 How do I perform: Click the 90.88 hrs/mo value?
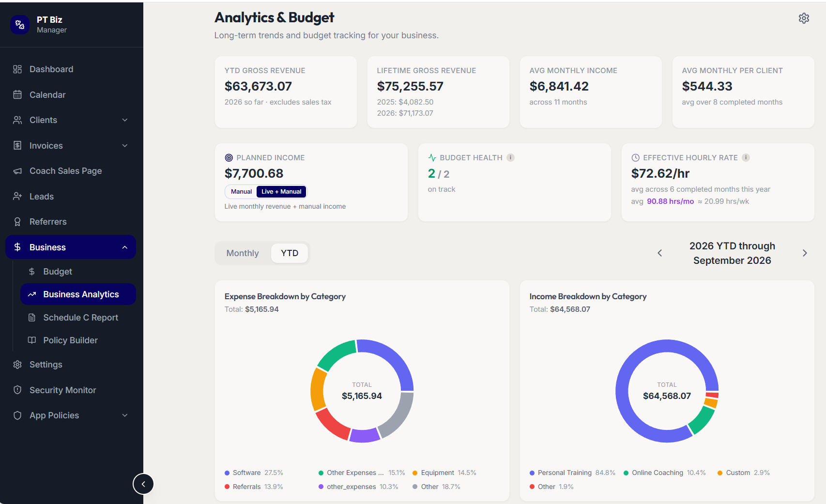click(670, 201)
